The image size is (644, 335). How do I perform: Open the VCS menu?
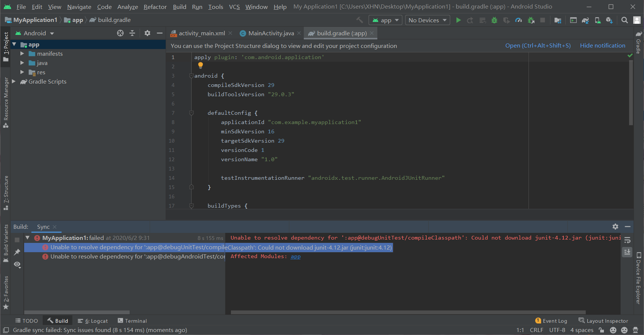click(x=234, y=7)
